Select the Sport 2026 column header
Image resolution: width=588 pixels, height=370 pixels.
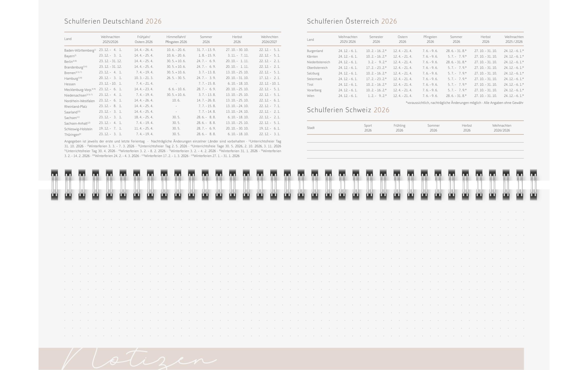click(368, 128)
